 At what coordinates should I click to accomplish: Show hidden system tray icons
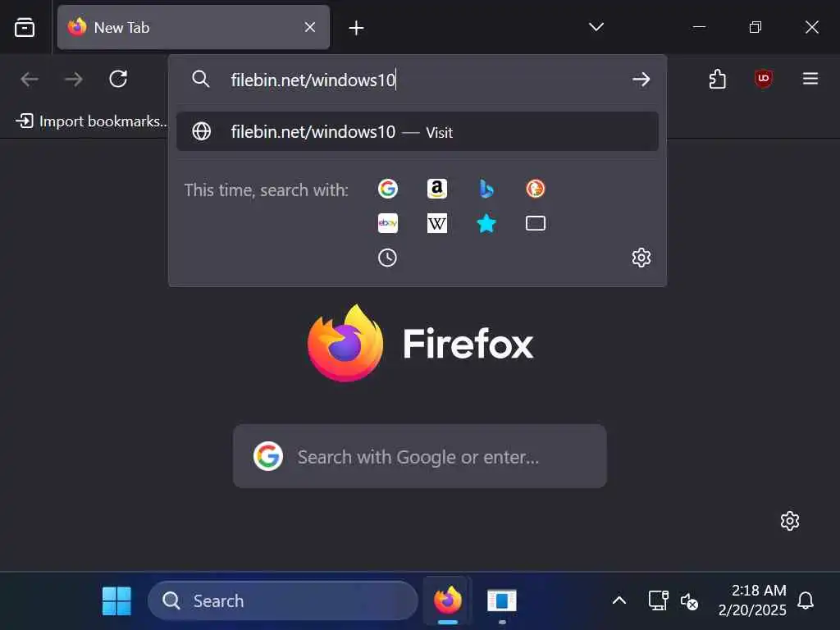[619, 600]
